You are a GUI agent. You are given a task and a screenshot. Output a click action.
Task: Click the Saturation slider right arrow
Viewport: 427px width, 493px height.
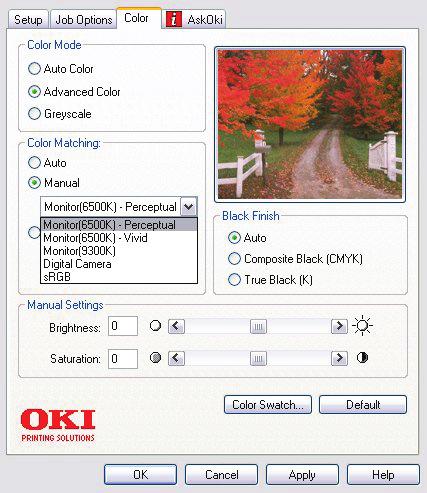339,358
